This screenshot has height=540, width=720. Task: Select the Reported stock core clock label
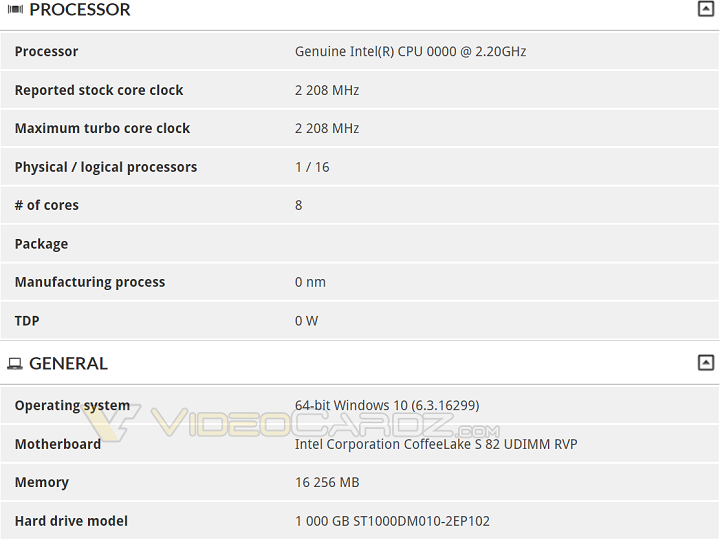point(99,90)
